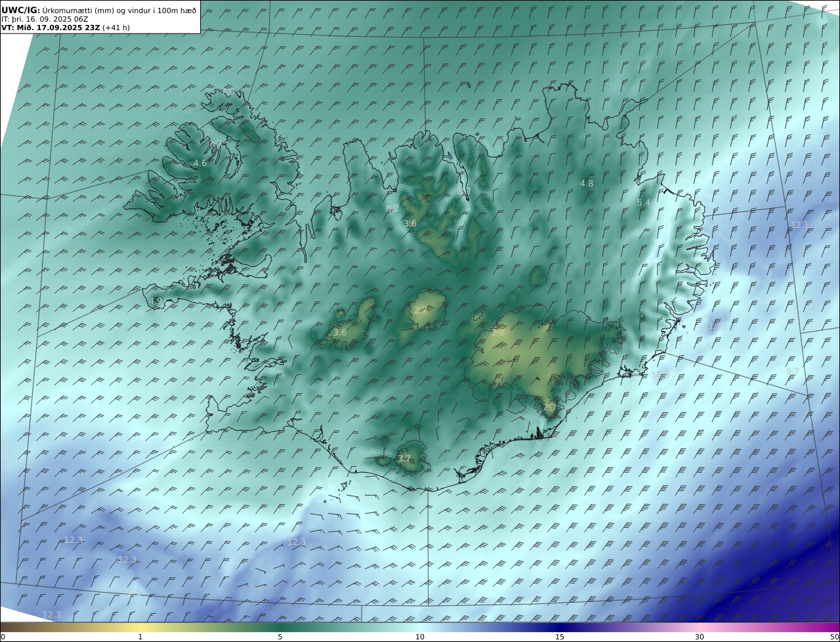Click the yellow color bar segment above 1
The height and width of the screenshot is (642, 840).
pos(140,627)
